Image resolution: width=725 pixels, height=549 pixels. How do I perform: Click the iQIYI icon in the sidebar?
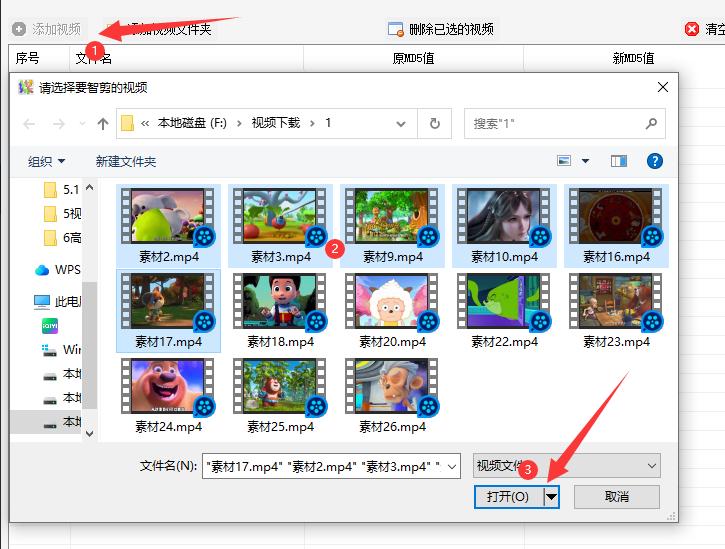[x=50, y=326]
